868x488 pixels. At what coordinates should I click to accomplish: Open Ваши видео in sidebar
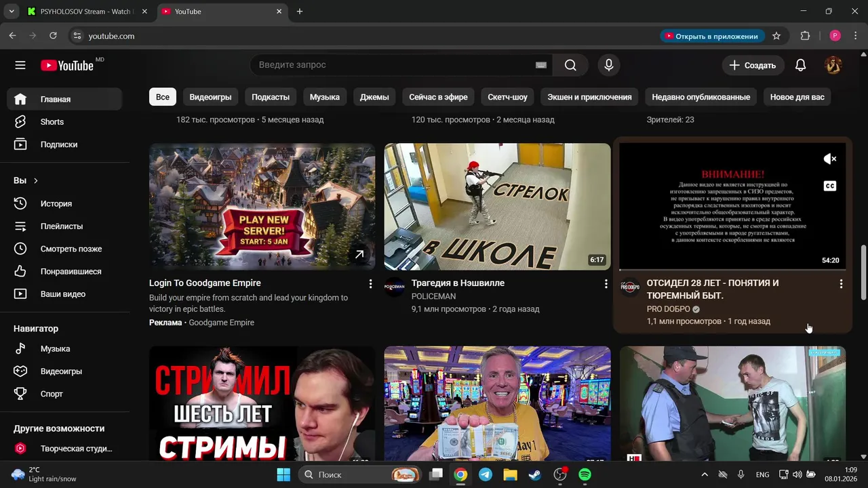(x=64, y=294)
